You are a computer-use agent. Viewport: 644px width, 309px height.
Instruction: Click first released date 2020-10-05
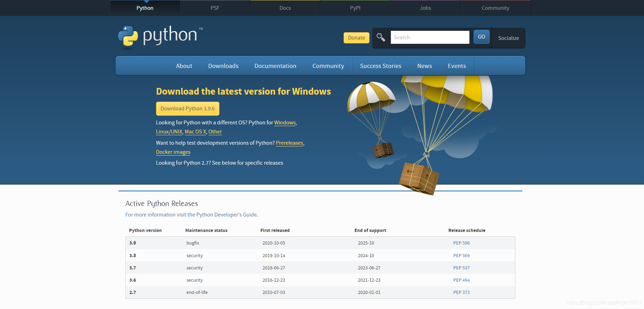pos(274,243)
